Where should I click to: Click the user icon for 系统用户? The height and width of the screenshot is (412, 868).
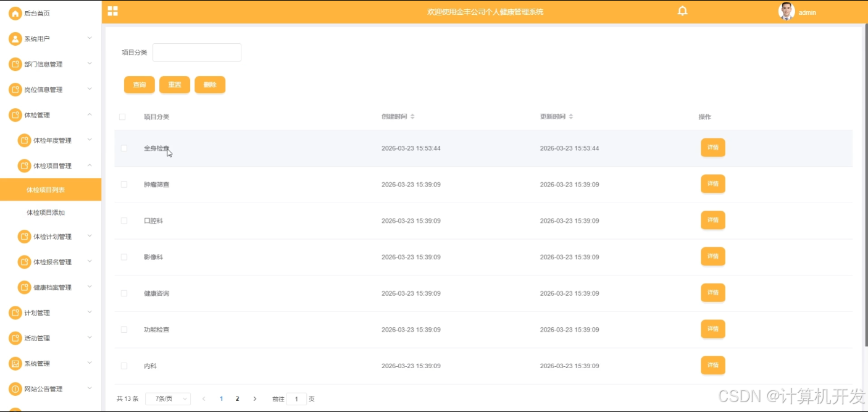coord(15,39)
